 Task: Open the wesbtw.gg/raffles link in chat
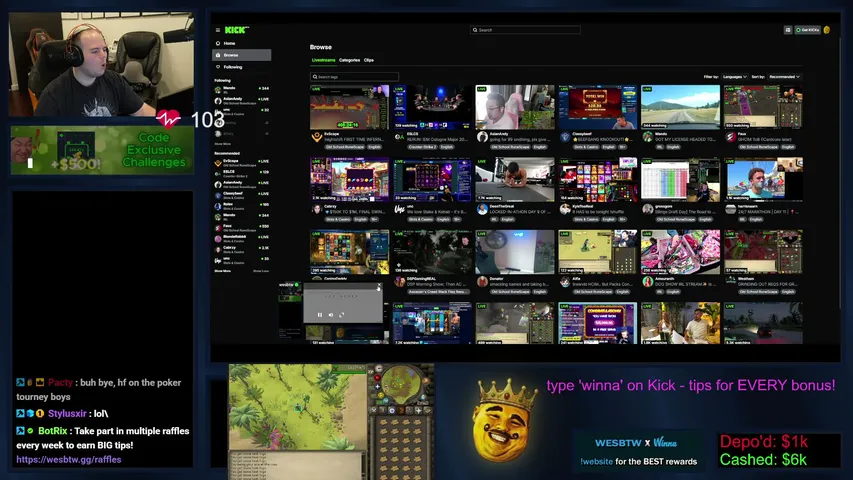69,459
